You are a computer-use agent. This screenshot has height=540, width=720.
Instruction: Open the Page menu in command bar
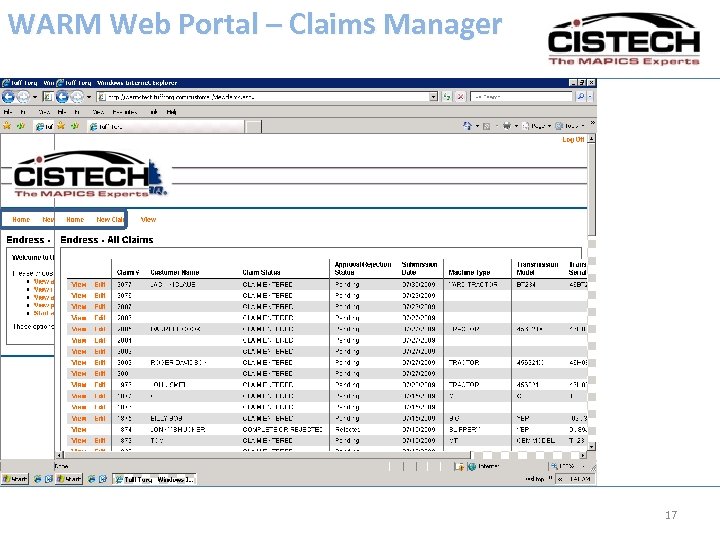click(x=537, y=126)
